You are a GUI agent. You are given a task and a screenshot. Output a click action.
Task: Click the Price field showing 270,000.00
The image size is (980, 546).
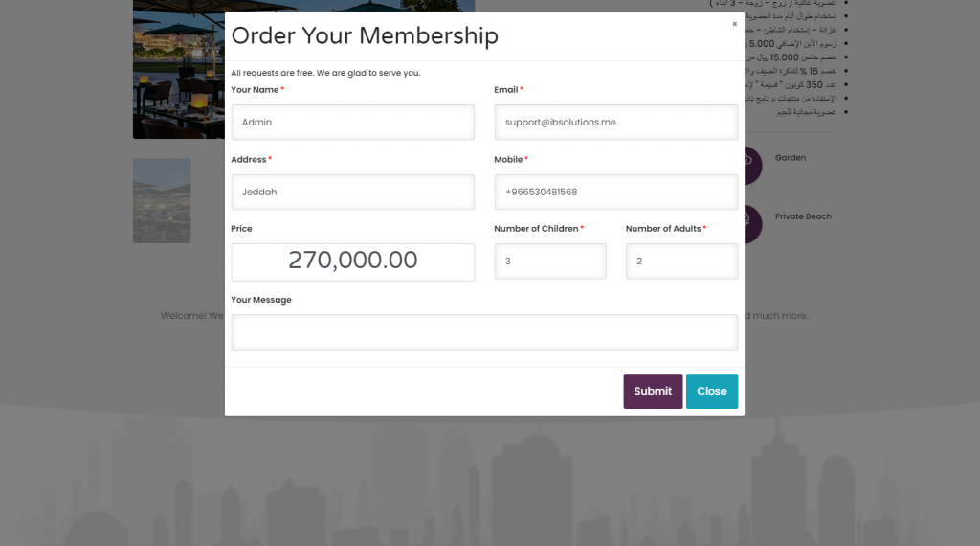coord(352,262)
